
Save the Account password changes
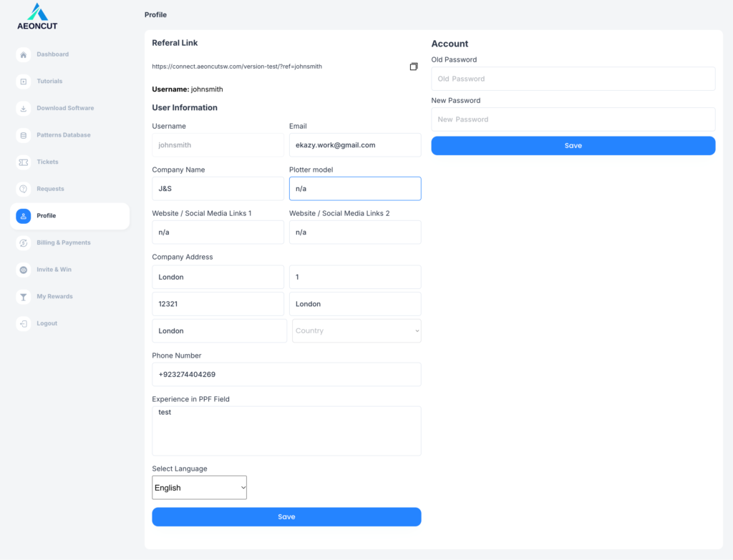[573, 146]
